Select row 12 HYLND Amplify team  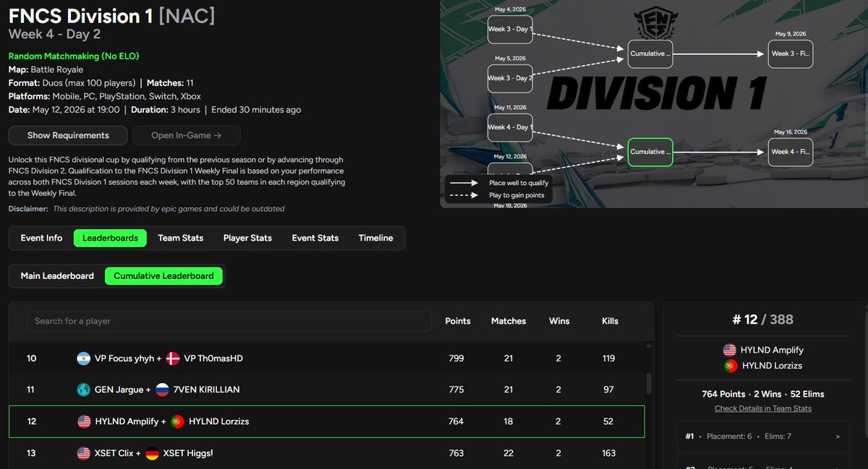(327, 421)
